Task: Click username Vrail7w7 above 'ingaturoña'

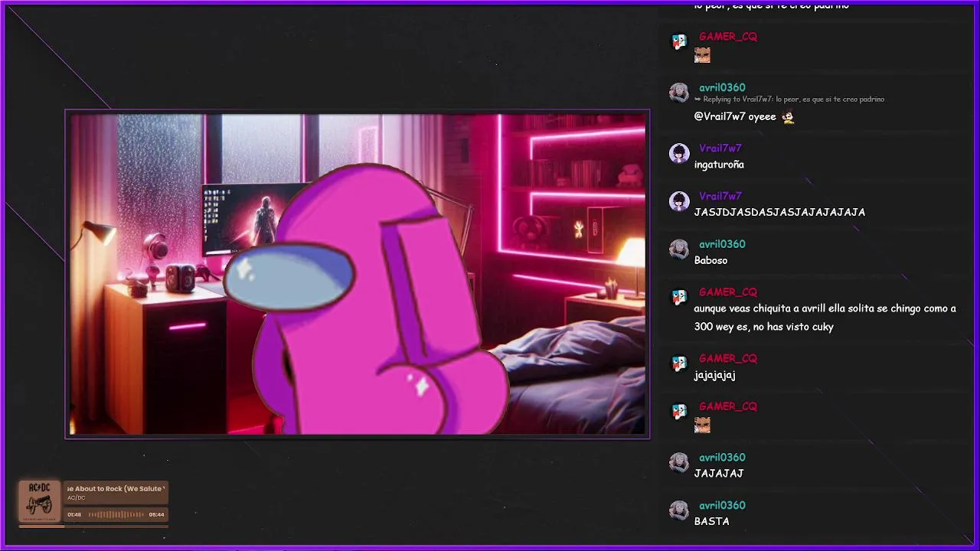Action: pos(720,148)
